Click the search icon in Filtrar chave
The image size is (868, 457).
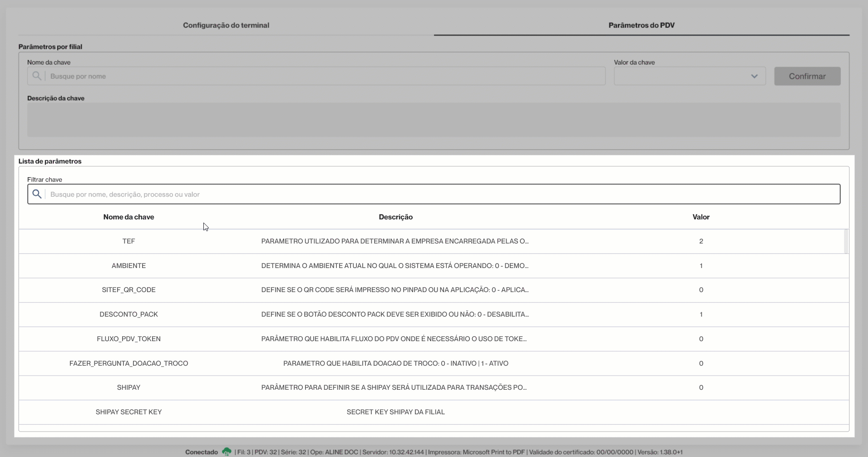coord(37,194)
